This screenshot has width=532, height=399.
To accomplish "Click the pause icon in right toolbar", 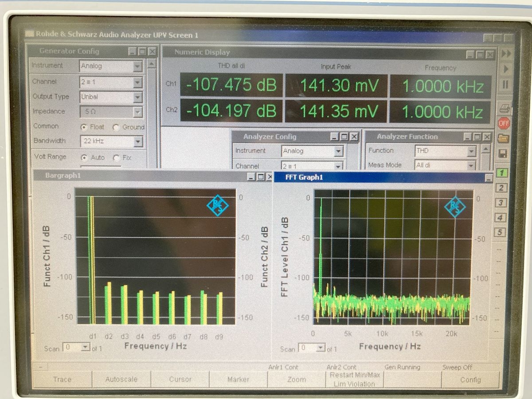I will 505,84.
